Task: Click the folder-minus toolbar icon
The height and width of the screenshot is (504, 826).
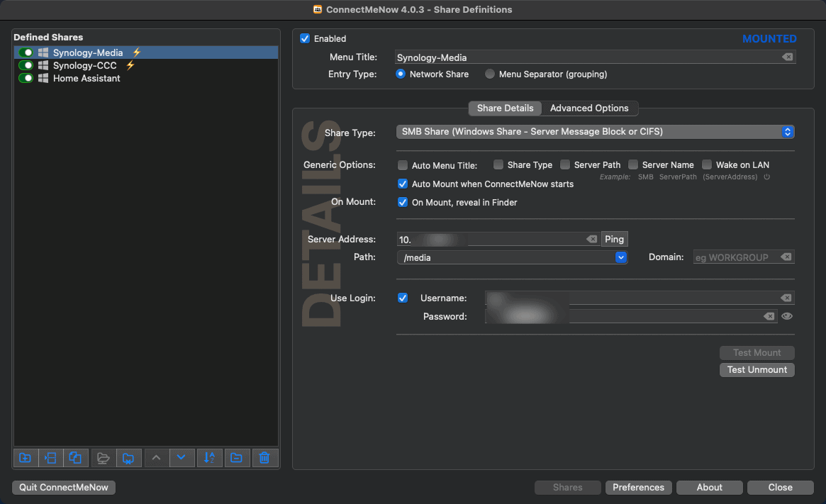Action: coord(237,458)
